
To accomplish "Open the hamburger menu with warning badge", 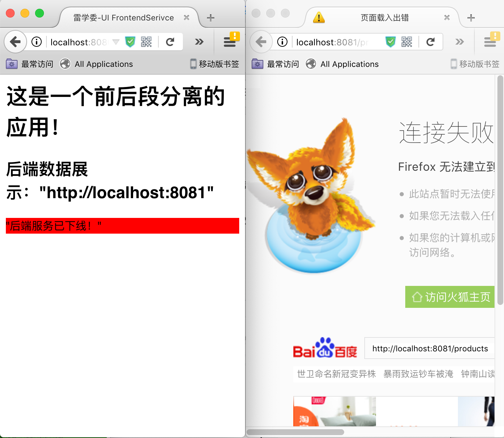I will click(x=230, y=42).
